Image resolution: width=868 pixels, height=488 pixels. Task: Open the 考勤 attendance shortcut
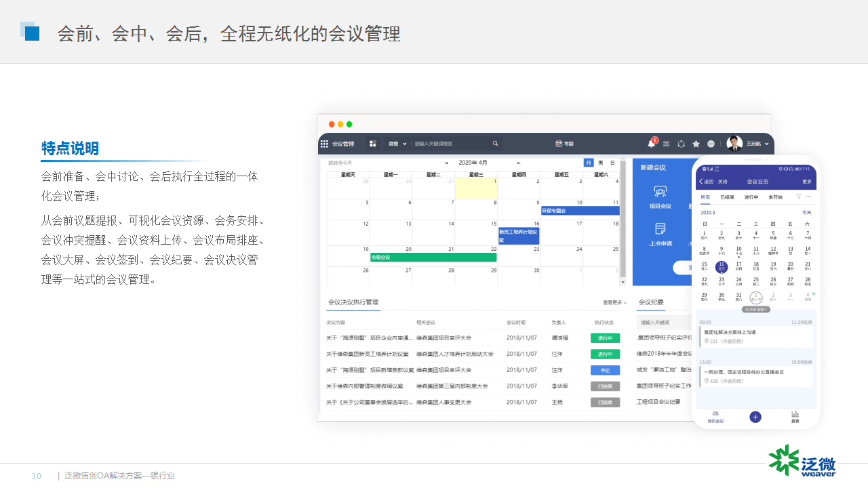tap(564, 144)
